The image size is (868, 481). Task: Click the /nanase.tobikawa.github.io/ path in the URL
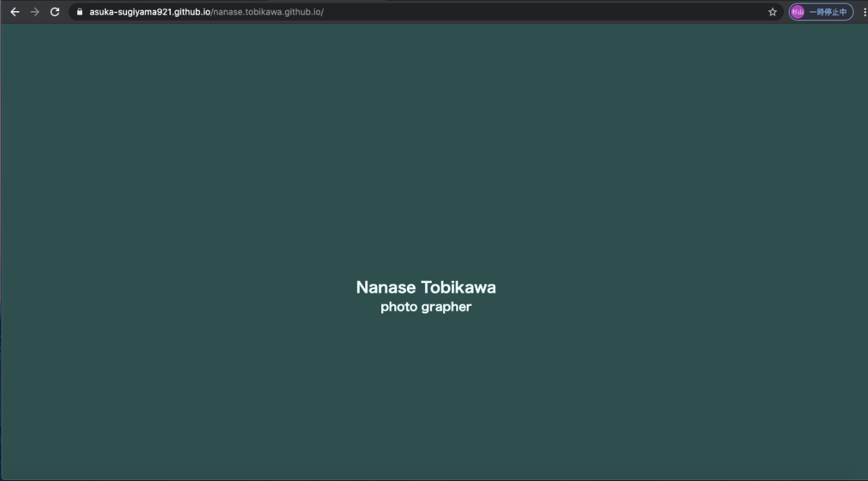[x=267, y=12]
